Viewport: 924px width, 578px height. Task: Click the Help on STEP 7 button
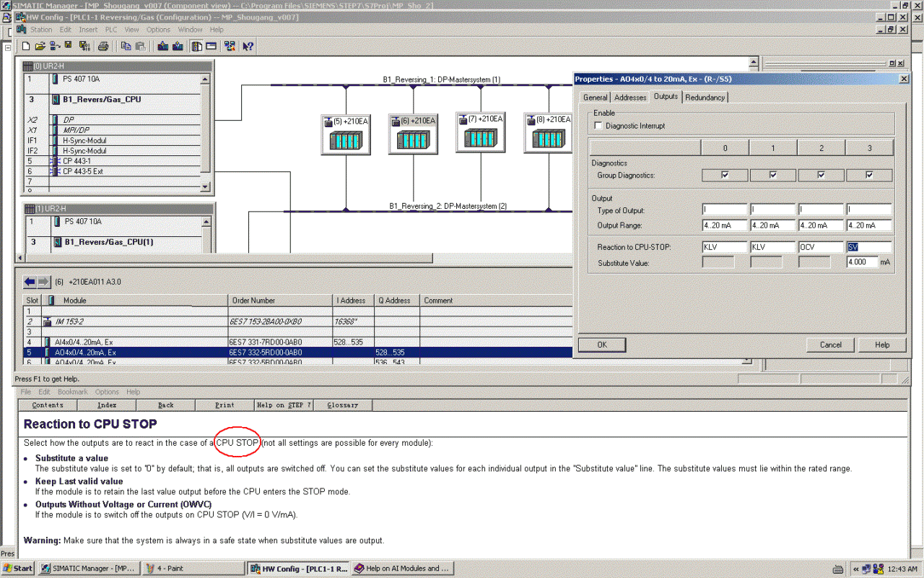click(x=284, y=405)
